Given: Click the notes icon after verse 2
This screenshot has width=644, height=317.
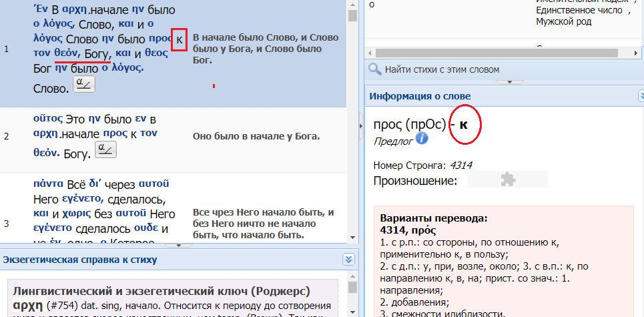Looking at the screenshot, I should coord(105,150).
